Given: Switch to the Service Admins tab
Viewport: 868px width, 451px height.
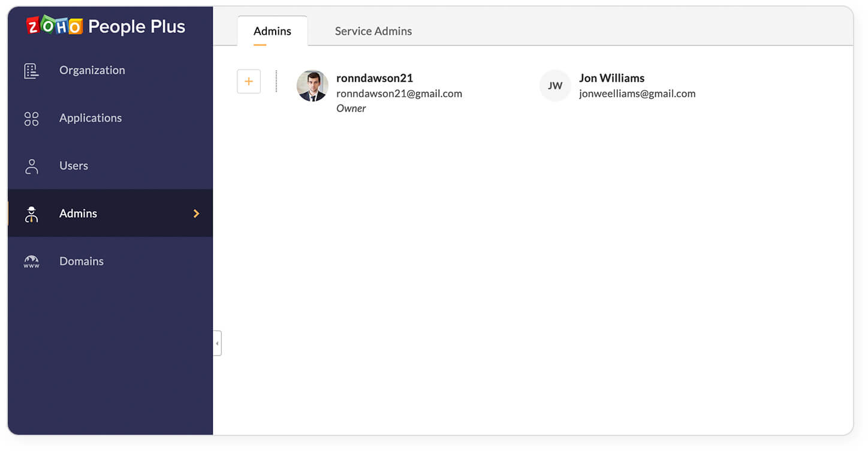Looking at the screenshot, I should coord(373,31).
